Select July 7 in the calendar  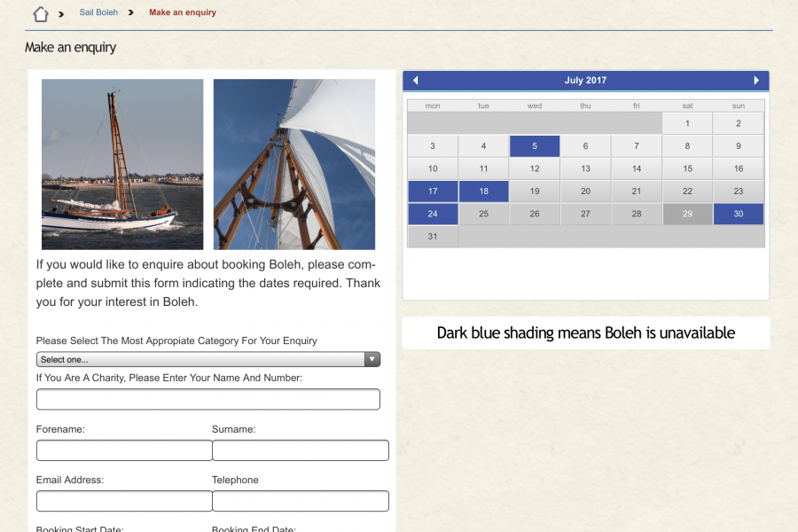pos(636,146)
